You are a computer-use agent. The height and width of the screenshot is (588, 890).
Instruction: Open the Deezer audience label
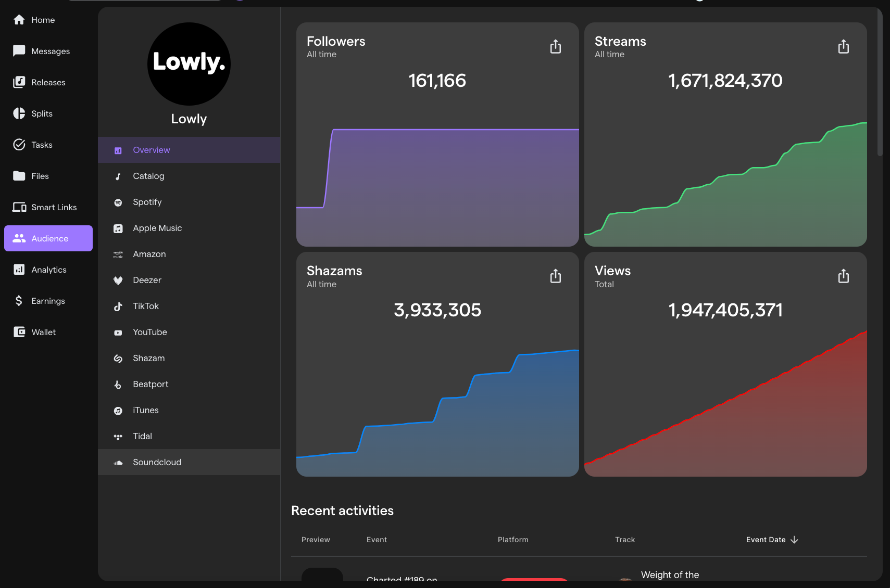pyautogui.click(x=147, y=280)
